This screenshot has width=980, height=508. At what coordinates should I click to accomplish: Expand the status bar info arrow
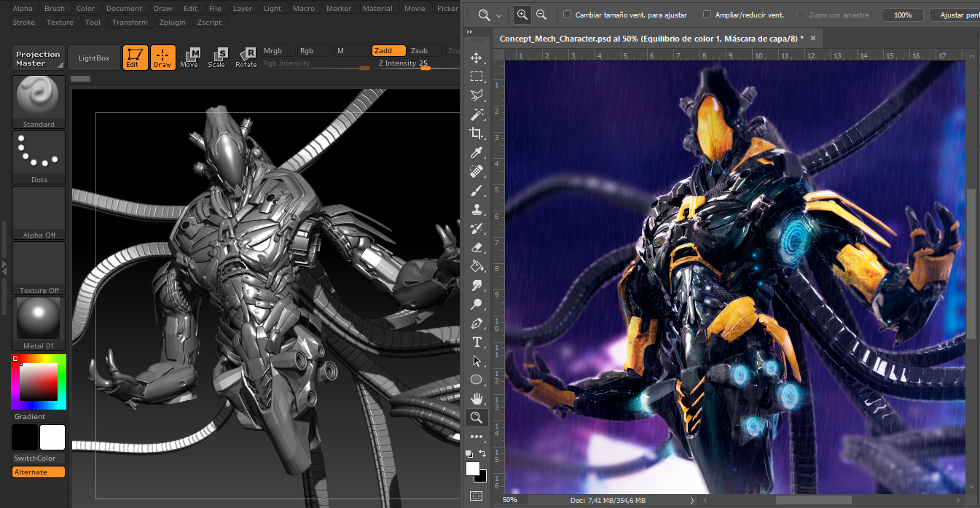tap(692, 500)
